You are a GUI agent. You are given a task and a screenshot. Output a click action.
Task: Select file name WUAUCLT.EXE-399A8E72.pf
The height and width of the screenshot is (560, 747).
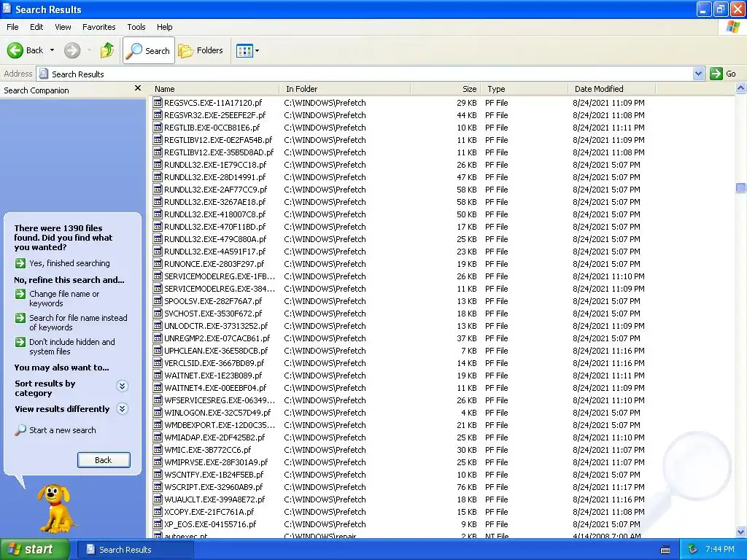pyautogui.click(x=214, y=499)
